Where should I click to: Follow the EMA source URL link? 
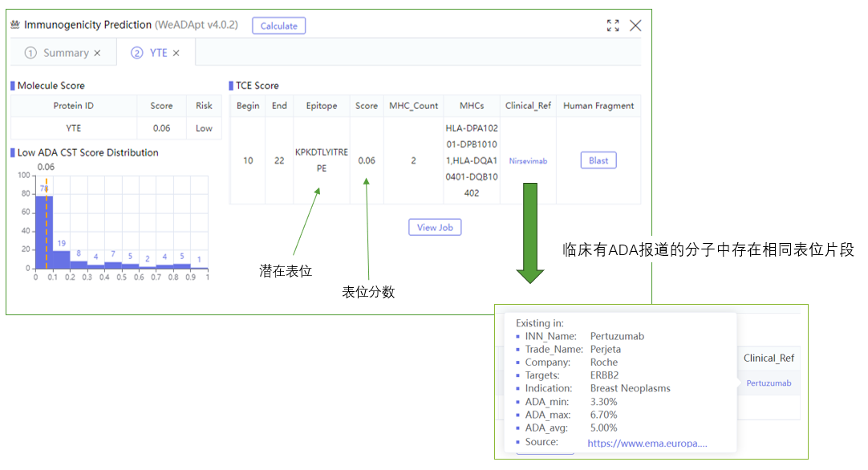click(x=647, y=443)
